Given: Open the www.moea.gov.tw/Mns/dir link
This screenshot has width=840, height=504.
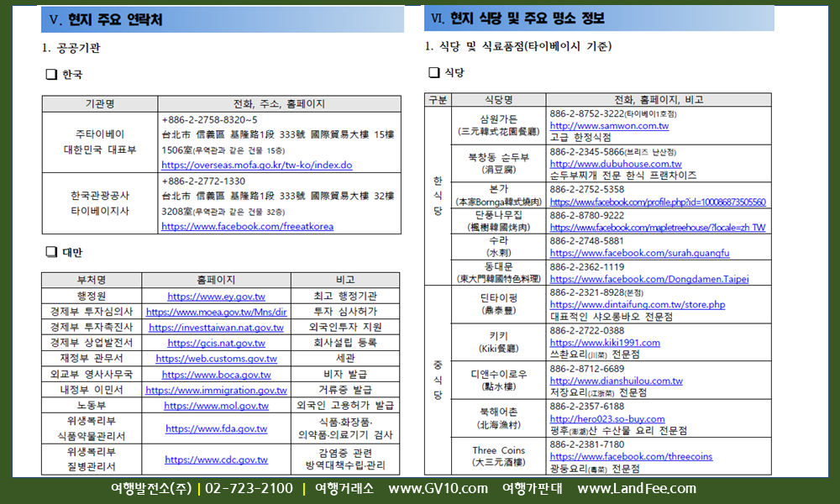Looking at the screenshot, I should click(216, 312).
